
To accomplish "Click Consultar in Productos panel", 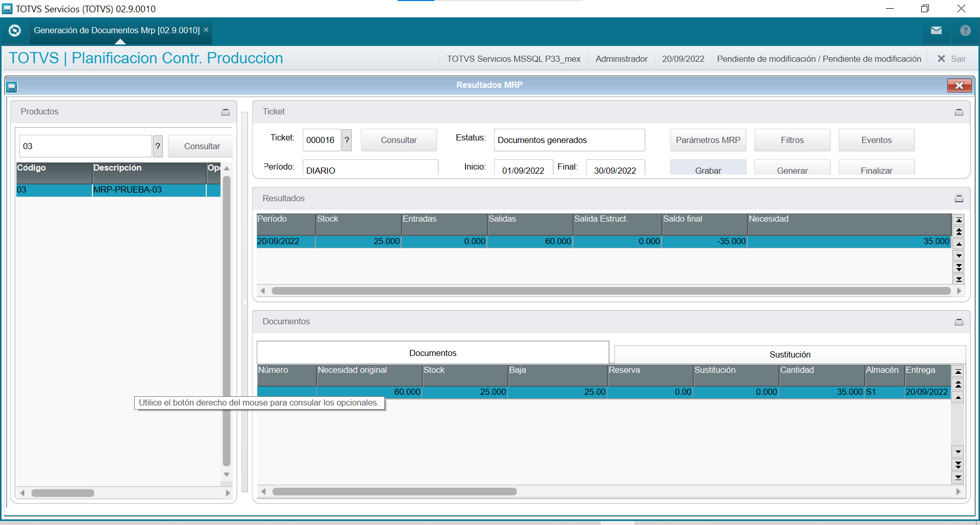I will 202,146.
